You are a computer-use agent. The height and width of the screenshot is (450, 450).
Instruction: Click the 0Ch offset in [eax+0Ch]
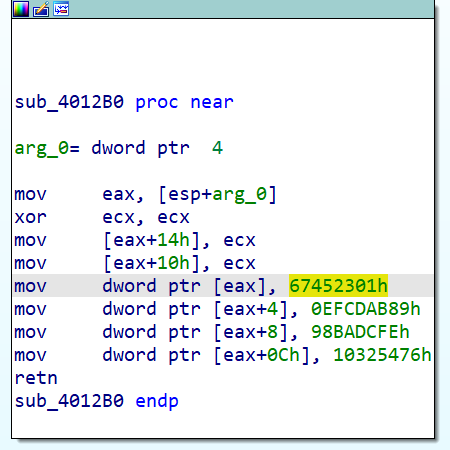coord(284,355)
